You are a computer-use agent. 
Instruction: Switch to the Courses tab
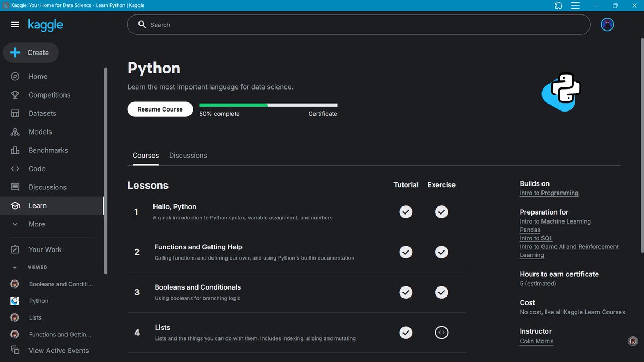coord(146,156)
